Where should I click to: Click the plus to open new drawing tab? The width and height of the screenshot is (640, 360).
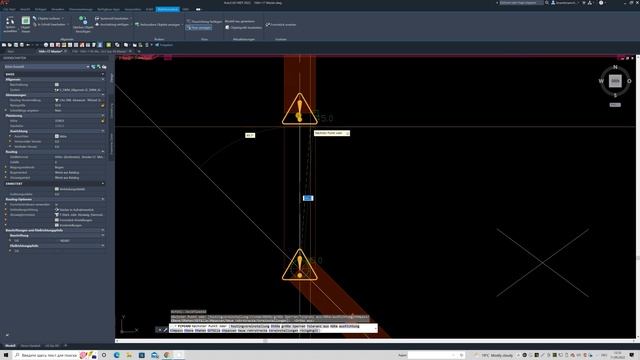coord(139,51)
